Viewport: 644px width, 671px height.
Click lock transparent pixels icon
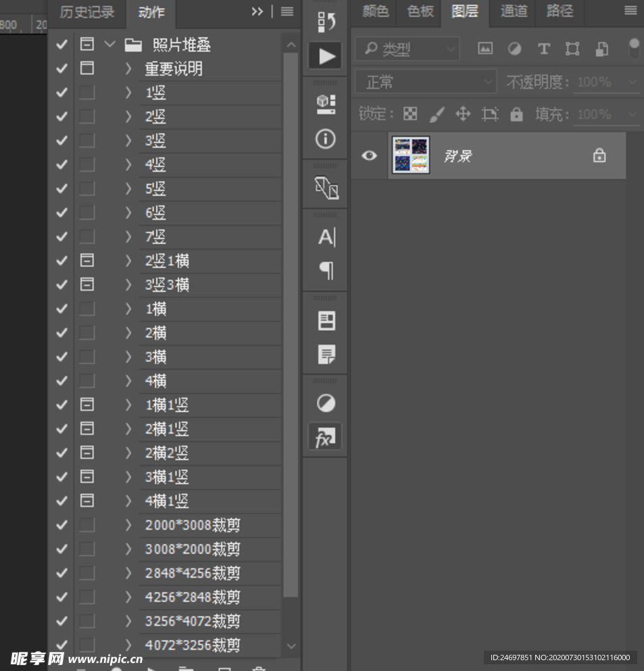410,114
